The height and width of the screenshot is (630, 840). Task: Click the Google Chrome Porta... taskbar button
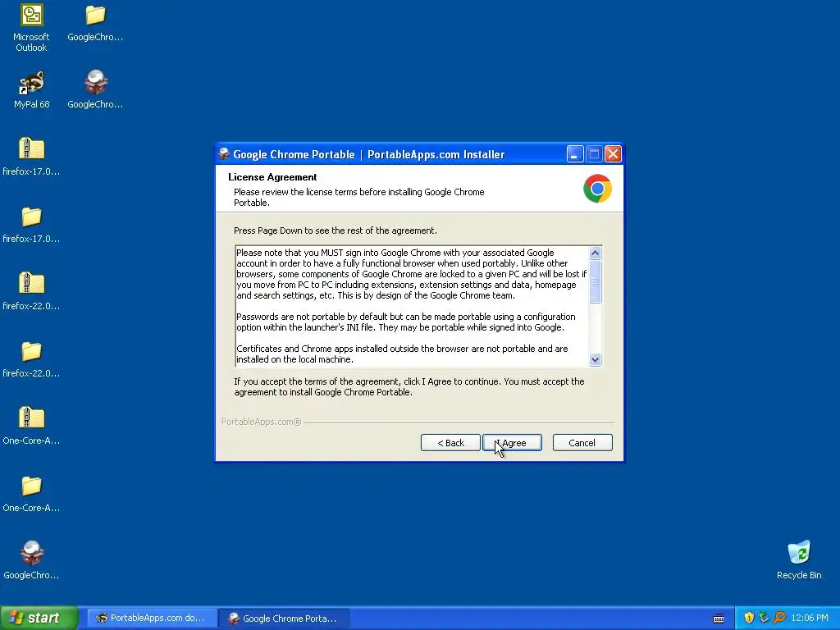(x=284, y=618)
